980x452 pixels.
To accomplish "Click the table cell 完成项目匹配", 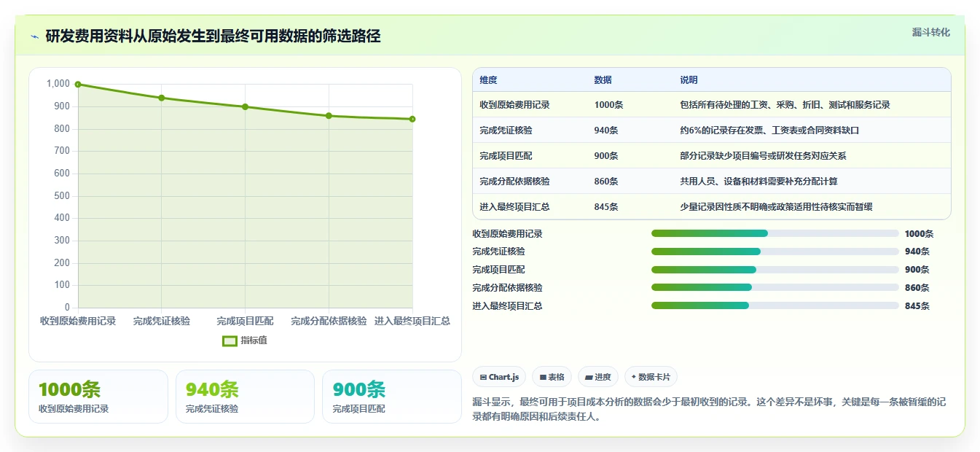I will [x=506, y=156].
